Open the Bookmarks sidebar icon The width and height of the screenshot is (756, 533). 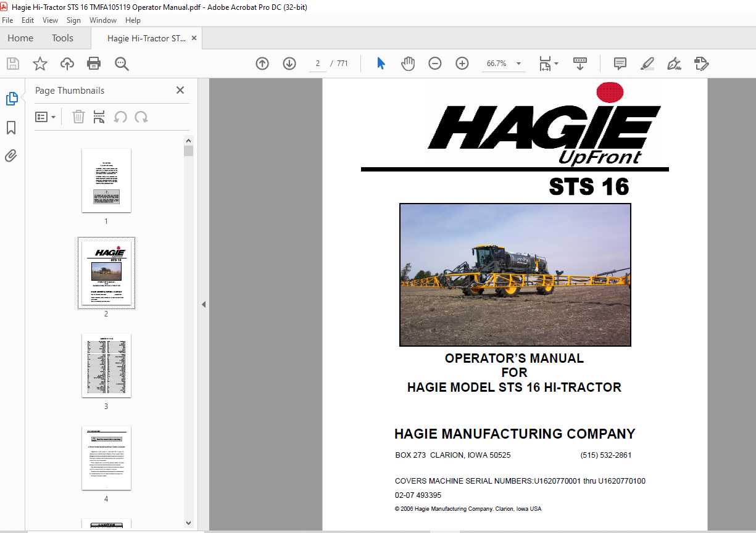click(x=11, y=128)
